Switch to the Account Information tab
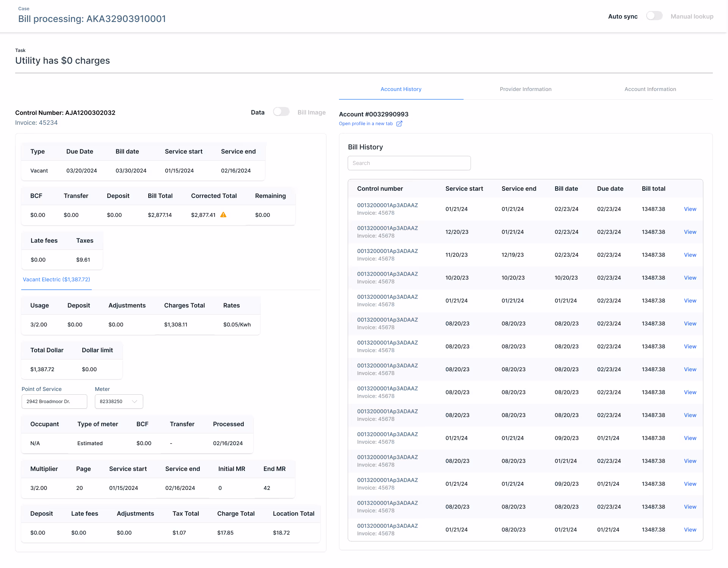Image resolution: width=728 pixels, height=568 pixels. click(x=650, y=89)
